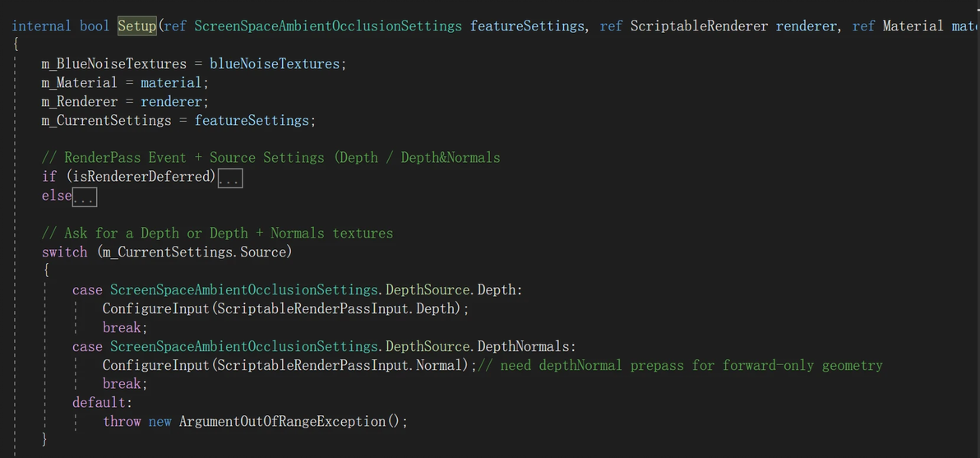The height and width of the screenshot is (458, 980).
Task: Click ConfigureInput call with Normal argument
Action: pos(155,365)
